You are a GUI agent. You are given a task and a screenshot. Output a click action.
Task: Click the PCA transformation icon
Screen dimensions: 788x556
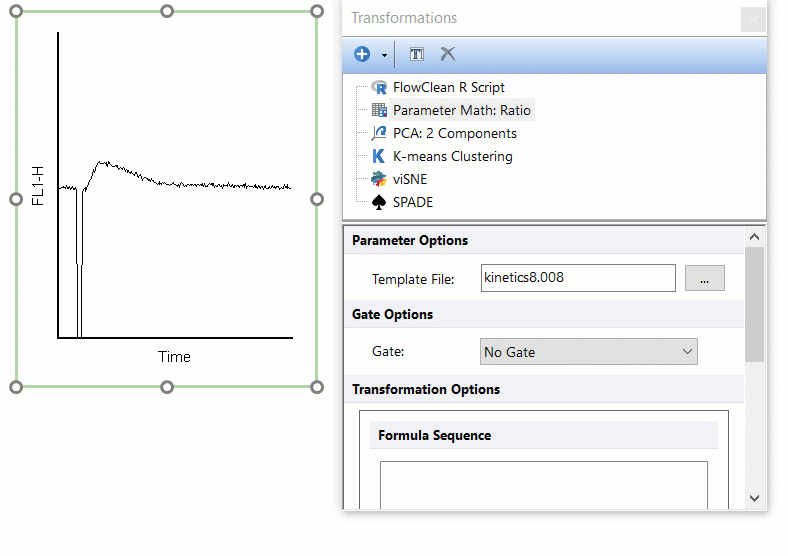(379, 133)
